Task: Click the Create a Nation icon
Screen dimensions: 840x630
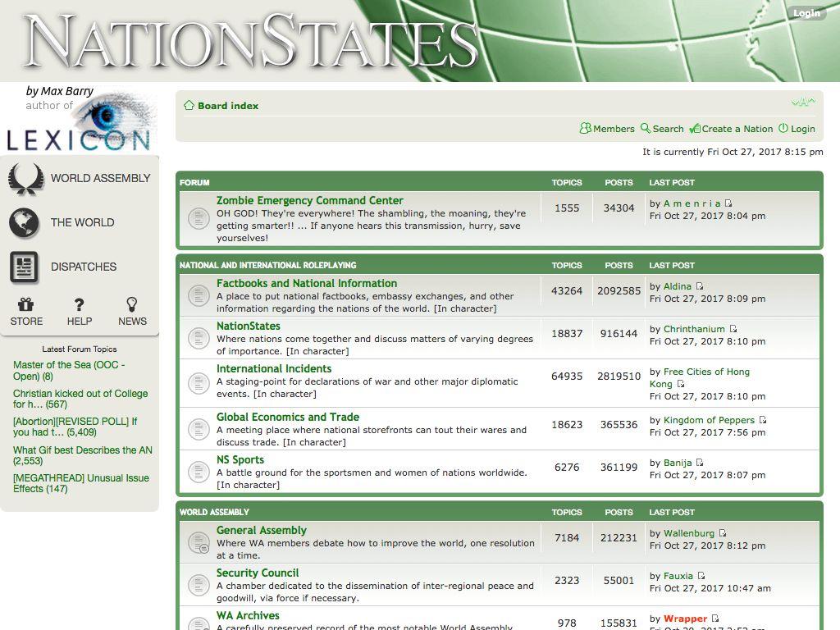Action: coord(695,129)
